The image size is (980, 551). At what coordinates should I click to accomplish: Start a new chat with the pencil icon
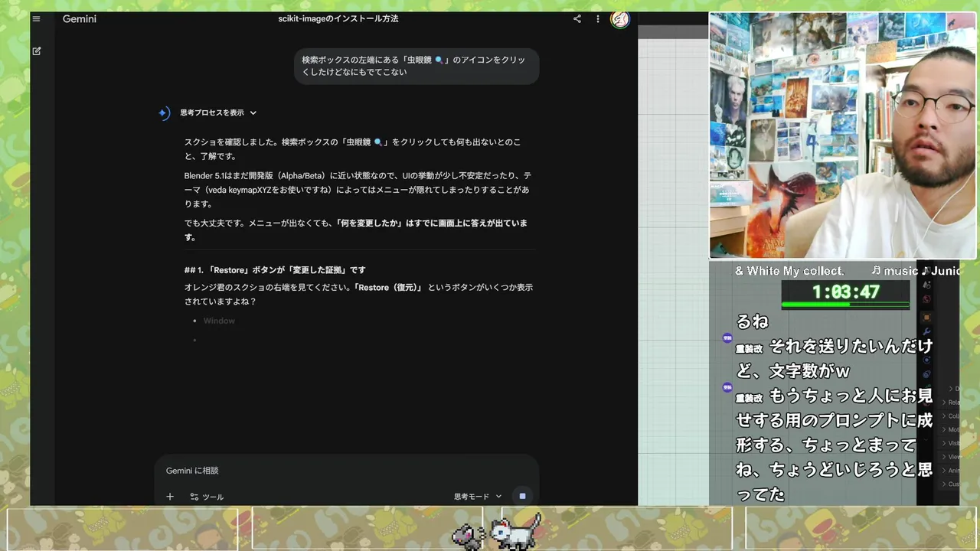tap(37, 51)
